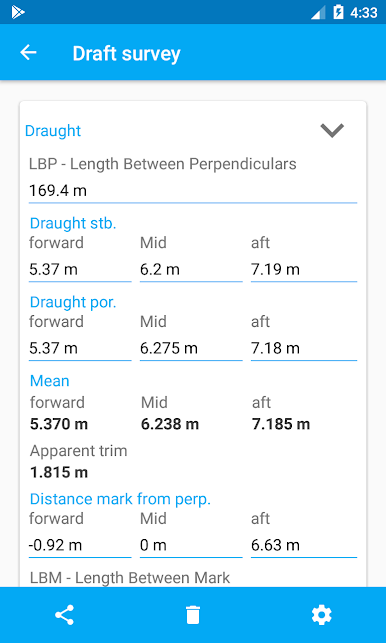
Task: Collapse the Draught section chevron
Action: click(332, 130)
